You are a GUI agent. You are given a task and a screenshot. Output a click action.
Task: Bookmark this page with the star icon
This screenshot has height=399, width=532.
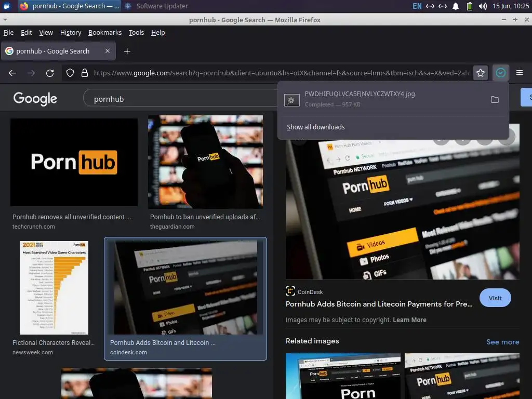pyautogui.click(x=481, y=73)
